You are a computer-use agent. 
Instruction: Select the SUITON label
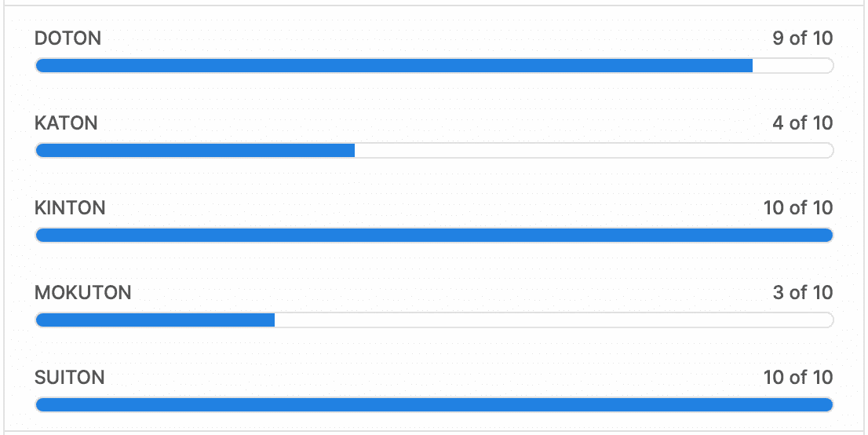pyautogui.click(x=70, y=378)
